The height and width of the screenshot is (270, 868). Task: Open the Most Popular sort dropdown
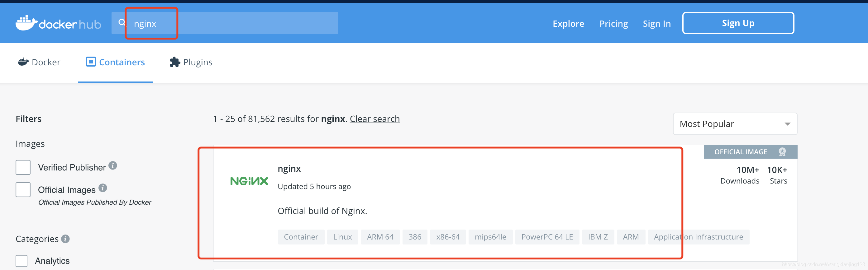tap(735, 124)
